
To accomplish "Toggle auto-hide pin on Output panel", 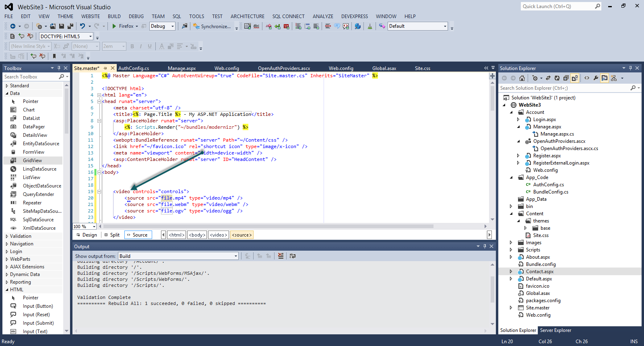I will click(485, 246).
